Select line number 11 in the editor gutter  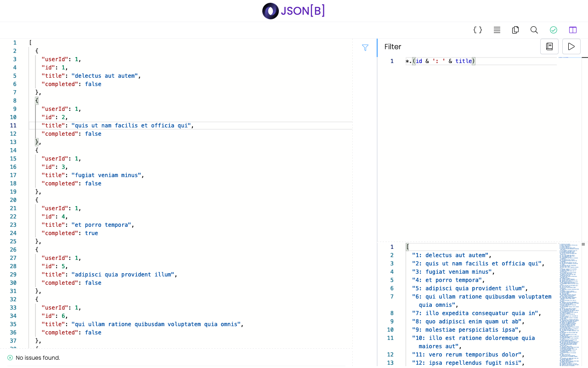point(14,125)
